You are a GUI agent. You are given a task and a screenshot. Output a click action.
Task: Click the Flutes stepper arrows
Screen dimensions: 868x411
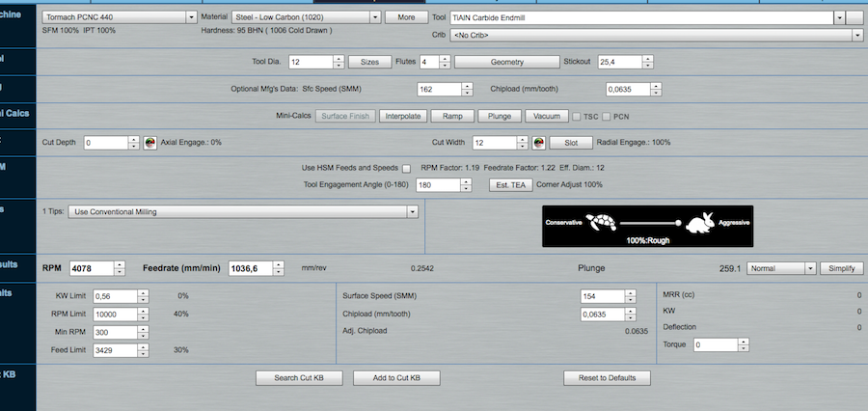pos(447,62)
